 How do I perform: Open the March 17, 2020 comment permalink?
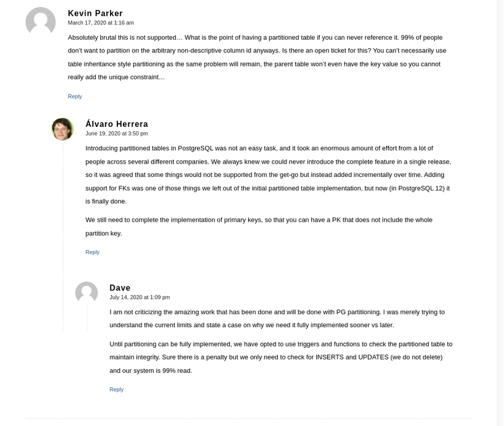101,23
